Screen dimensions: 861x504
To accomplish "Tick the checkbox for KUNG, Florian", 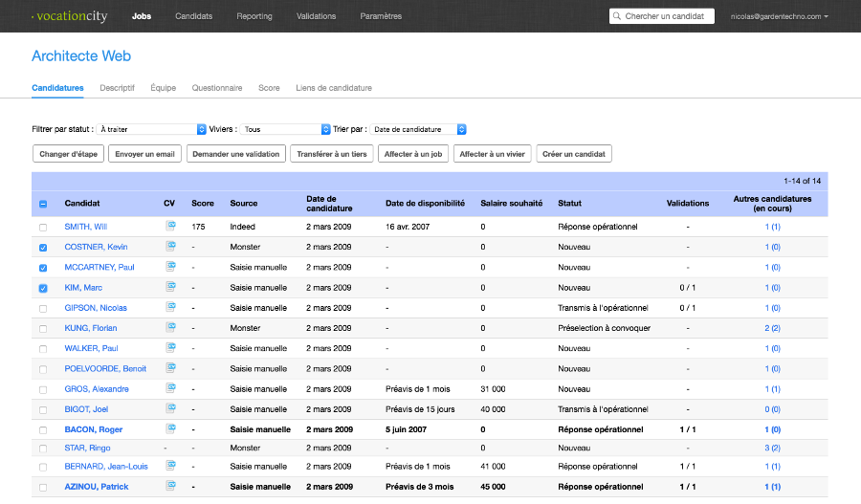I will coord(42,328).
